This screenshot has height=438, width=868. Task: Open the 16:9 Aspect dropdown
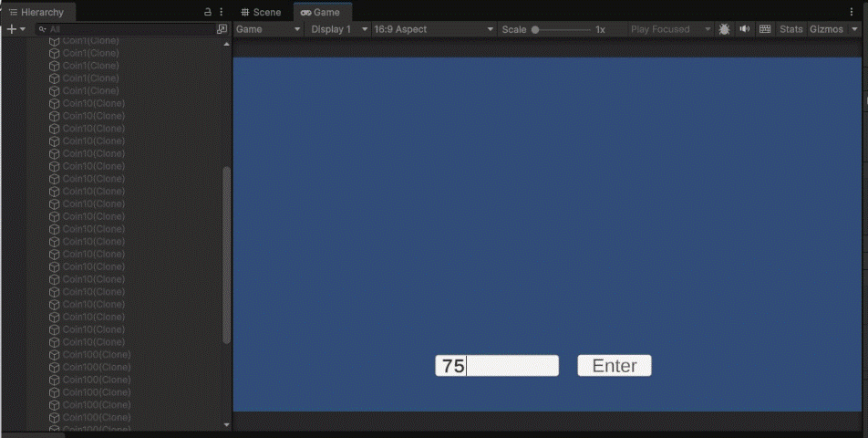434,29
